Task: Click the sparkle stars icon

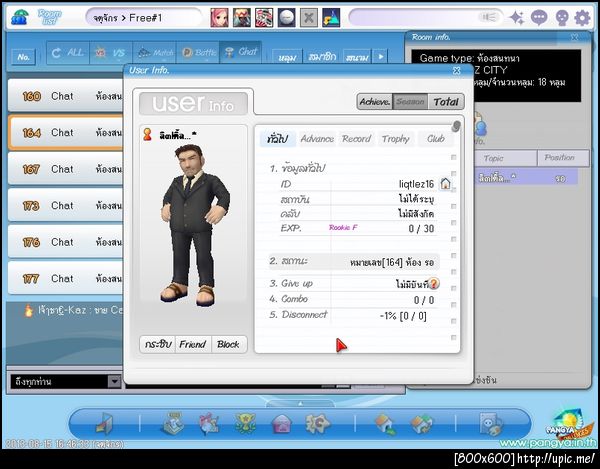Action: click(x=517, y=18)
